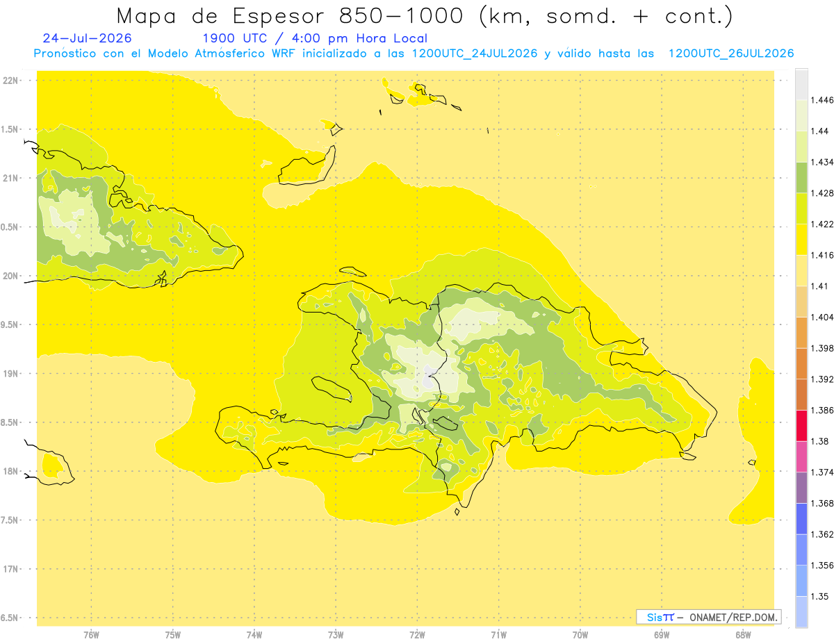The height and width of the screenshot is (644, 834).
Task: Click the date label '24-Jul-2026'
Action: click(87, 39)
